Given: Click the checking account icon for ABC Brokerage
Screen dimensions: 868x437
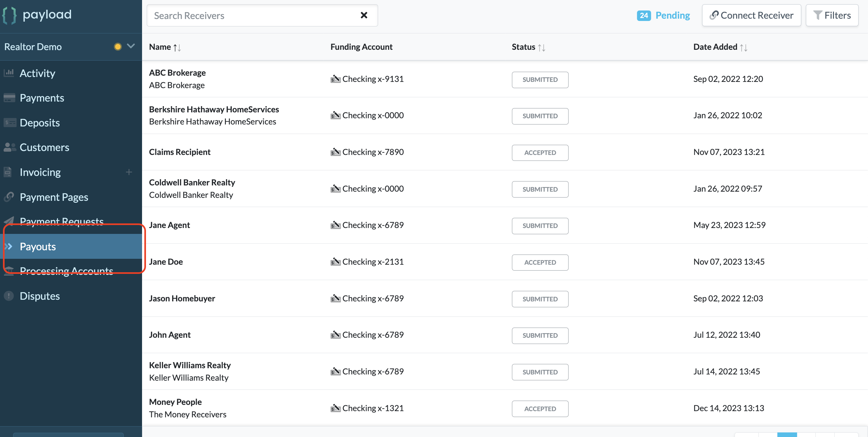Looking at the screenshot, I should 335,79.
